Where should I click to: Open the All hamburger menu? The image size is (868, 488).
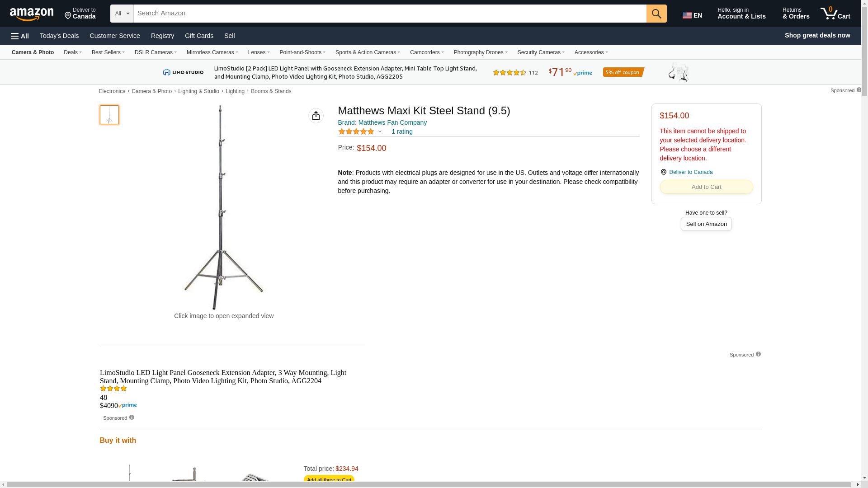coord(20,36)
